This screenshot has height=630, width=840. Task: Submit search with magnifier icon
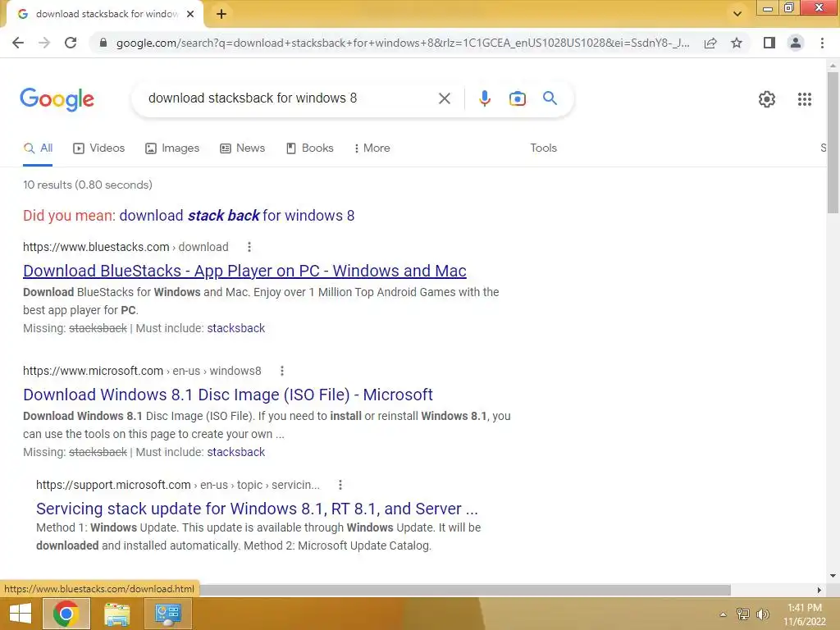(550, 98)
